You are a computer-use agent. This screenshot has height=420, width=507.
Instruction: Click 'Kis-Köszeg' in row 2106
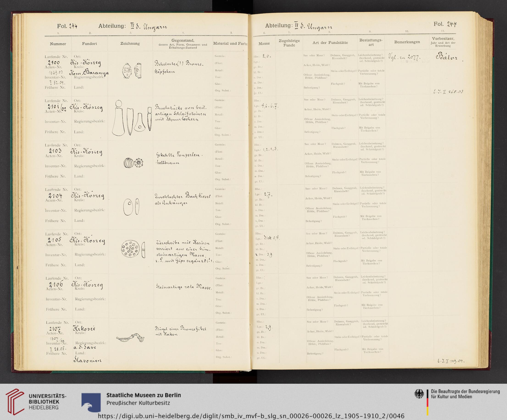[x=87, y=285]
